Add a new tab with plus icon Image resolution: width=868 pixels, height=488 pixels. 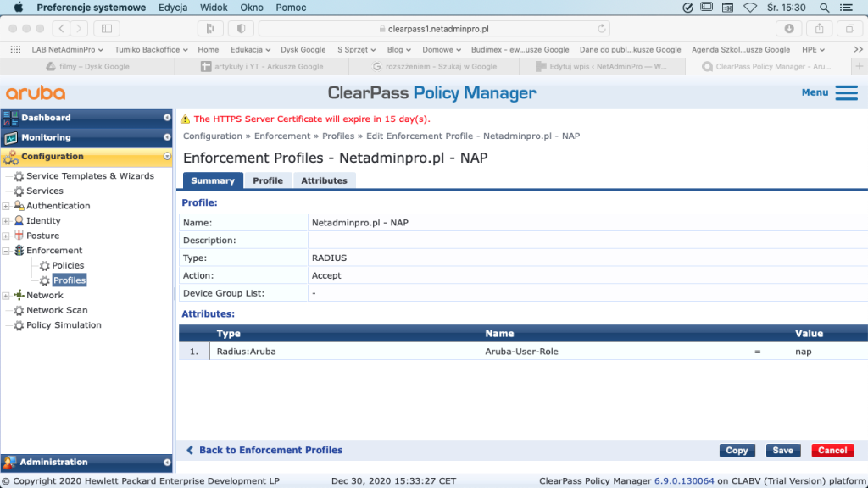point(860,66)
